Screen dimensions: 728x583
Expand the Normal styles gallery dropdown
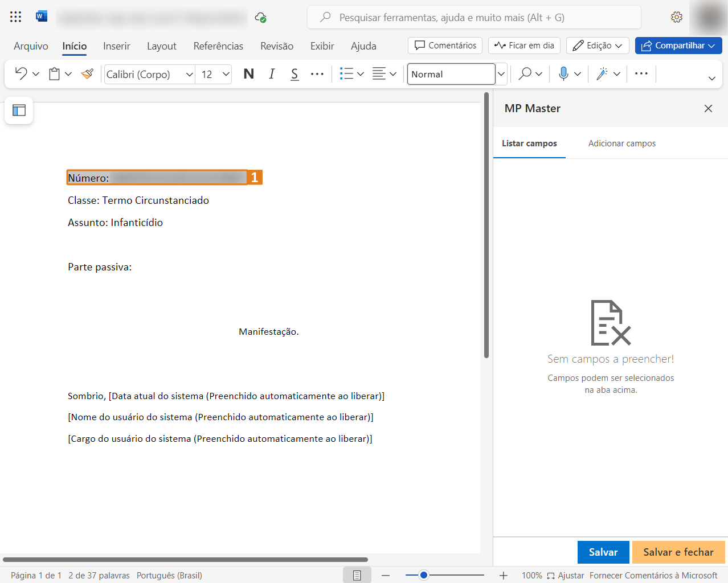pyautogui.click(x=501, y=74)
